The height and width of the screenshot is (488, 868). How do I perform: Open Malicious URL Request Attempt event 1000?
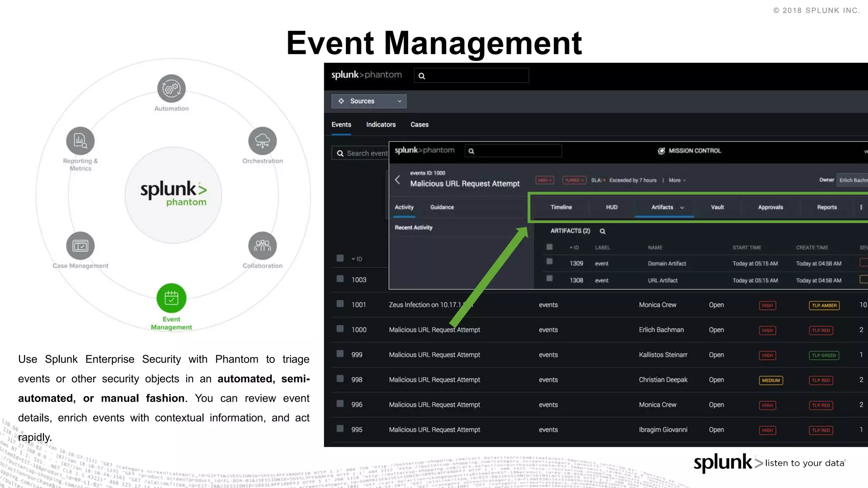(434, 330)
